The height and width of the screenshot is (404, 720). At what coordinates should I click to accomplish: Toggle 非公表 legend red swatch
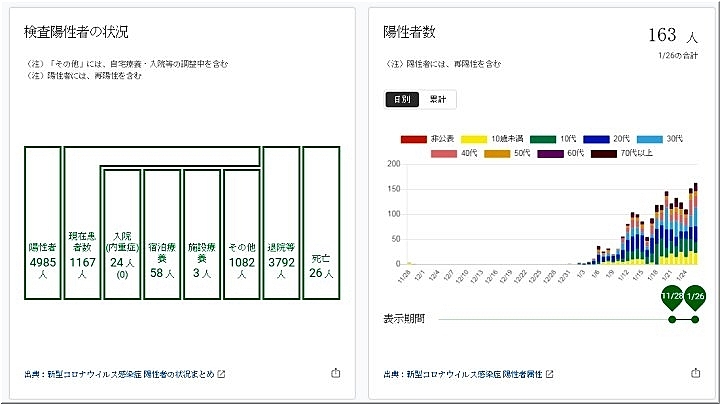point(413,138)
